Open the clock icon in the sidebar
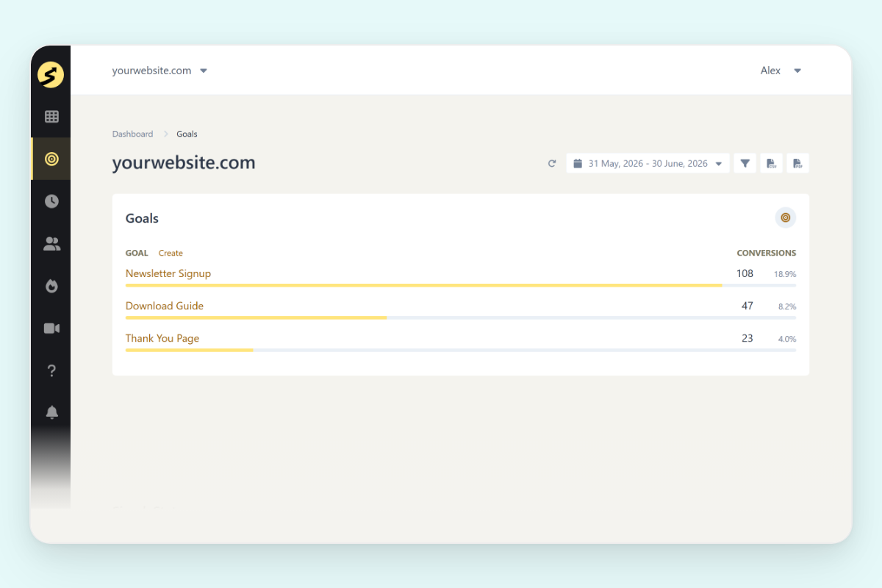This screenshot has width=882, height=588. pyautogui.click(x=51, y=201)
